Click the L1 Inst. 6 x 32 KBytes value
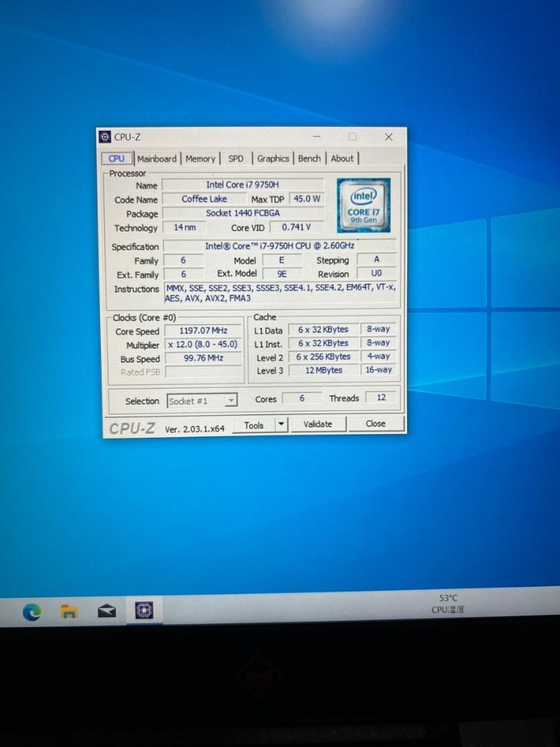The width and height of the screenshot is (560, 747). pyautogui.click(x=324, y=343)
